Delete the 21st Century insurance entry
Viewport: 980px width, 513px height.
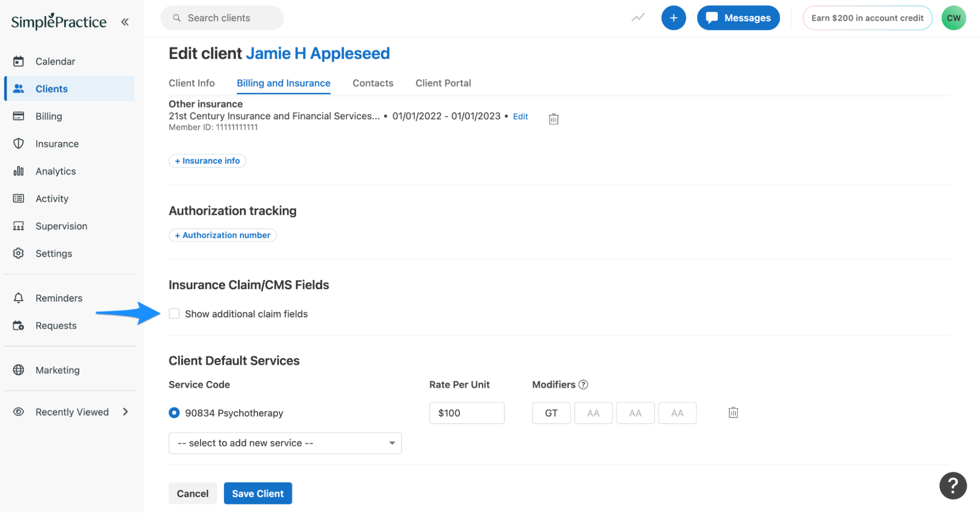pyautogui.click(x=553, y=118)
